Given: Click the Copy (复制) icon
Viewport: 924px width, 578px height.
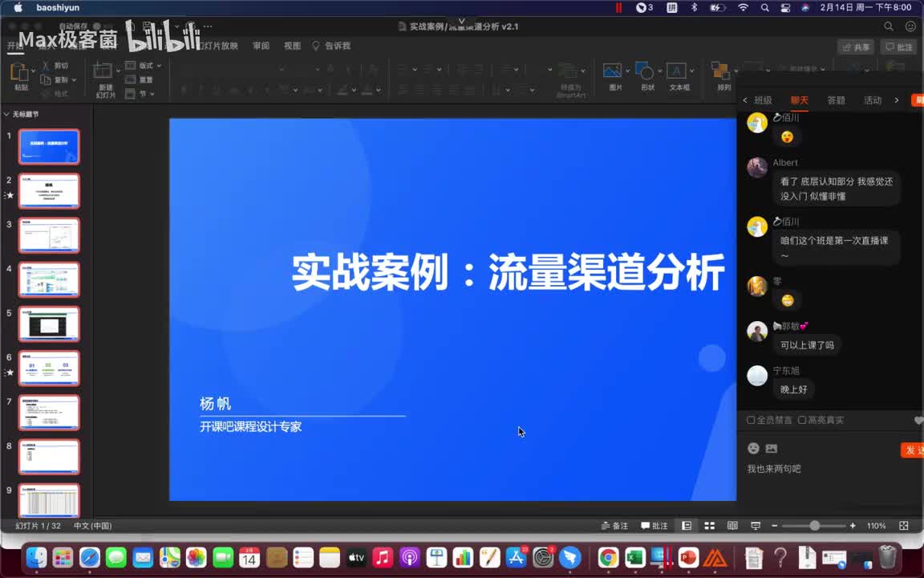Looking at the screenshot, I should click(x=46, y=79).
